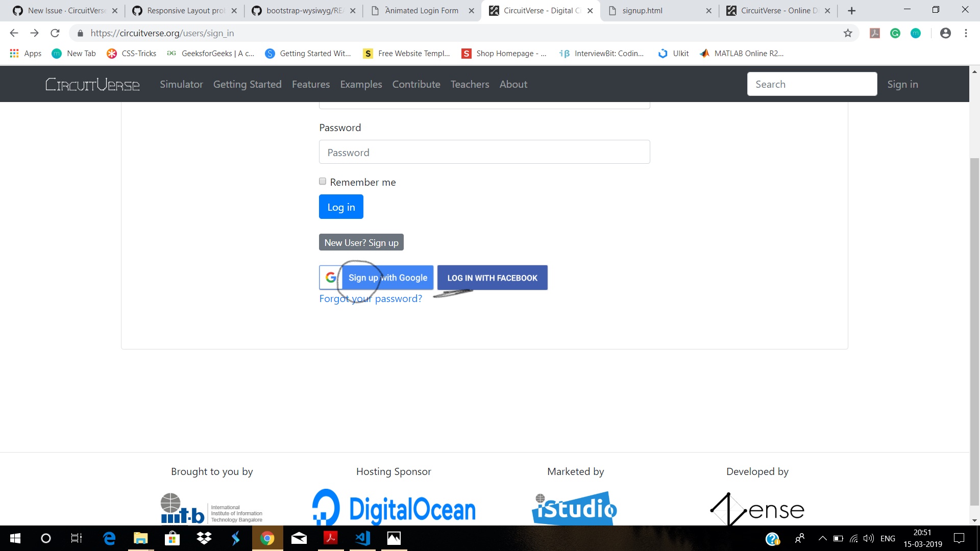Viewport: 980px width, 551px height.
Task: Check the Remember me checkbox
Action: click(x=322, y=181)
